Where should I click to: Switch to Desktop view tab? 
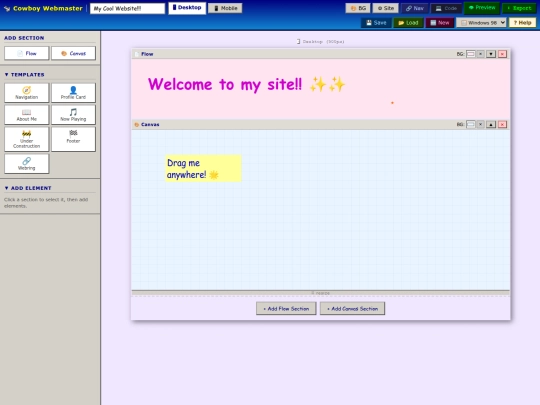pos(187,8)
